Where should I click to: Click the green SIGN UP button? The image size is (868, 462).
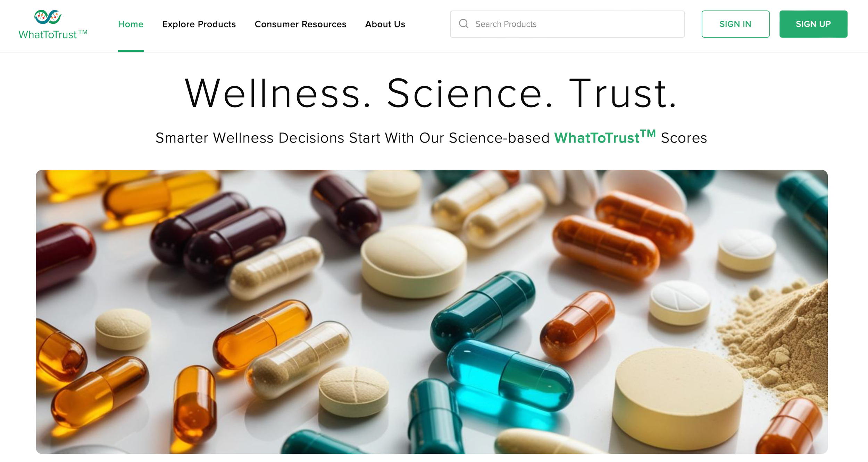(x=813, y=24)
